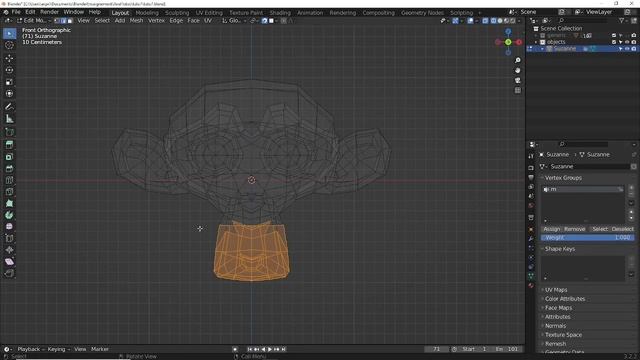Activate the Shear tool
This screenshot has height=360, width=640.
pos(9,262)
